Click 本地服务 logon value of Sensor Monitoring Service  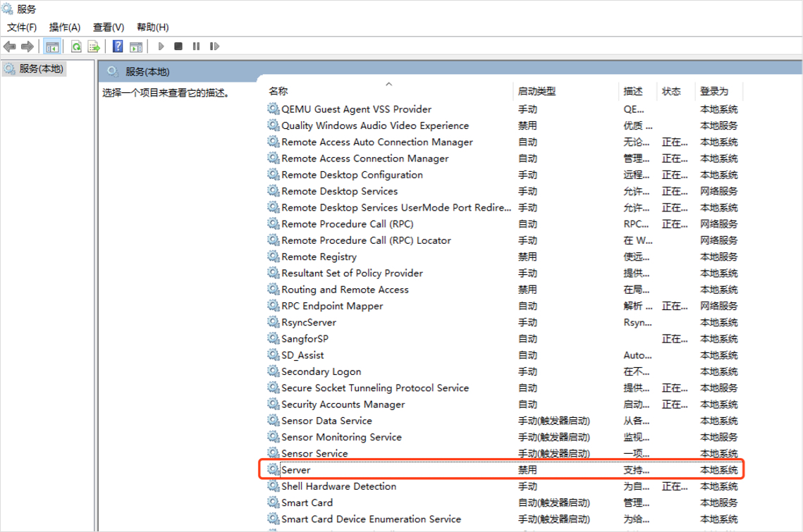(719, 437)
